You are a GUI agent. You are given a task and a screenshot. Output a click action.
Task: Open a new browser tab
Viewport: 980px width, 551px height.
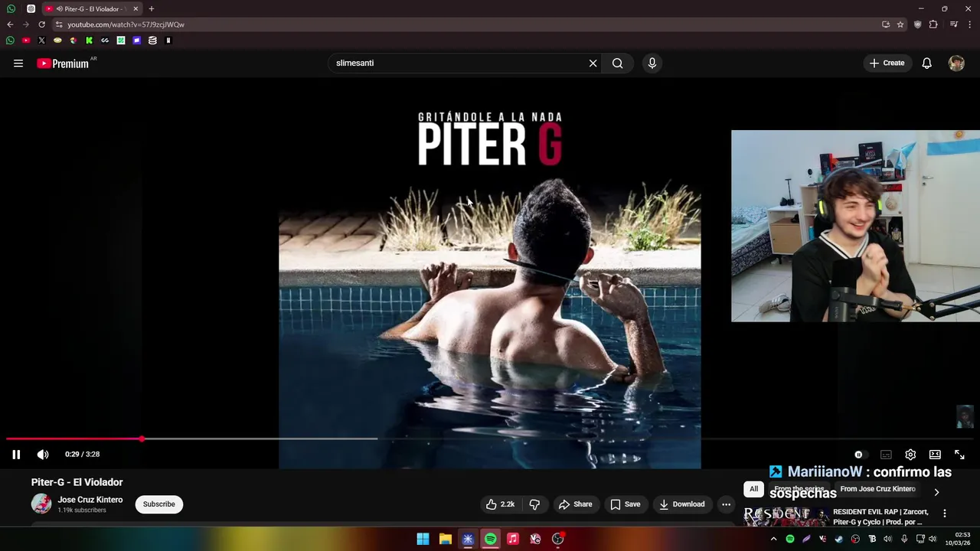[x=152, y=8]
